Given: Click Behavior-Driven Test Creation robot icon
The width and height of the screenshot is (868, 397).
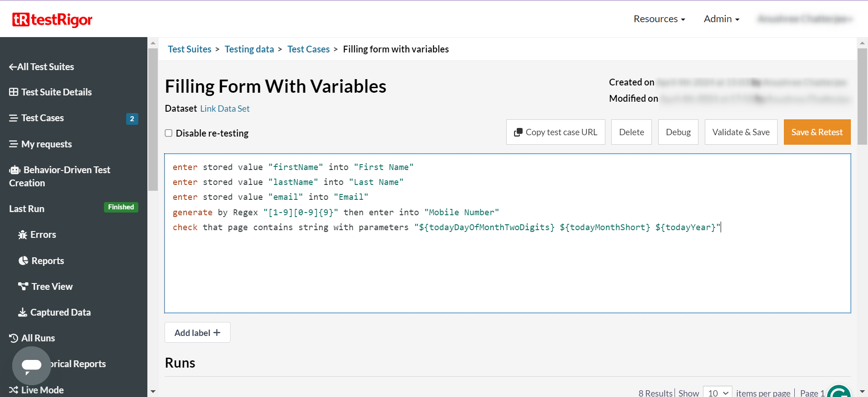Looking at the screenshot, I should click(x=14, y=170).
